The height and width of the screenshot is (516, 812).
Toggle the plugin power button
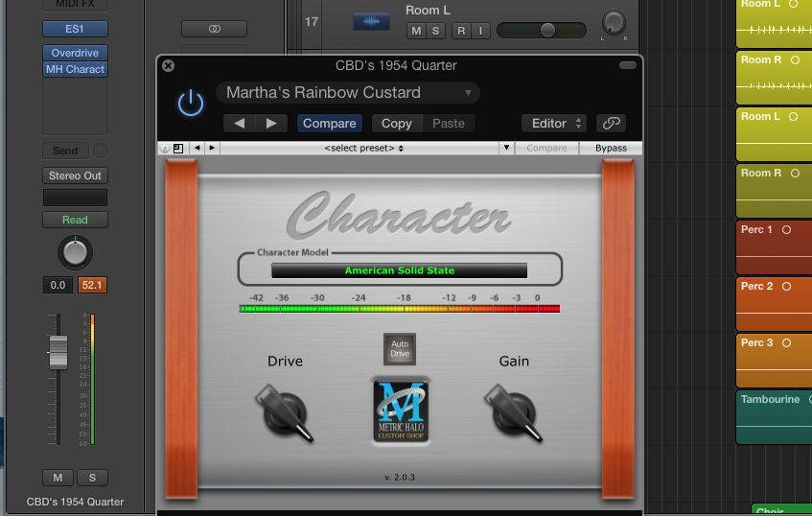(191, 103)
